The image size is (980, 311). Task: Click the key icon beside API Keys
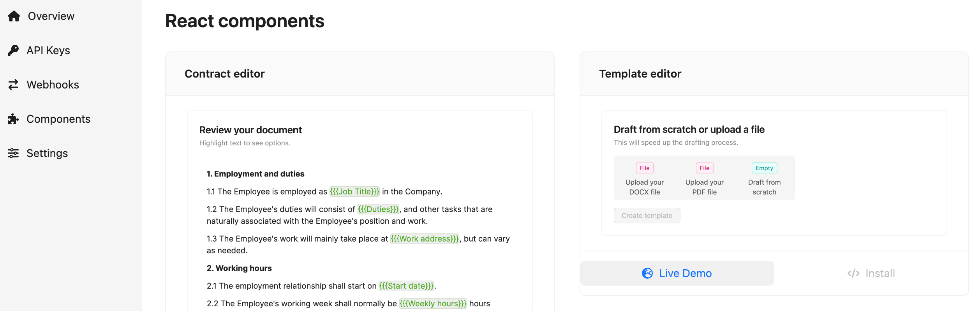tap(13, 50)
